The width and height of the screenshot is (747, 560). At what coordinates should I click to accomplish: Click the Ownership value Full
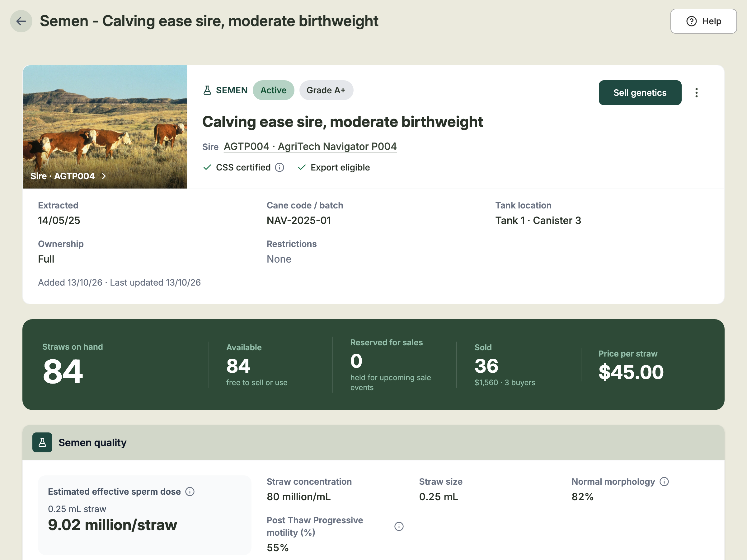46,259
